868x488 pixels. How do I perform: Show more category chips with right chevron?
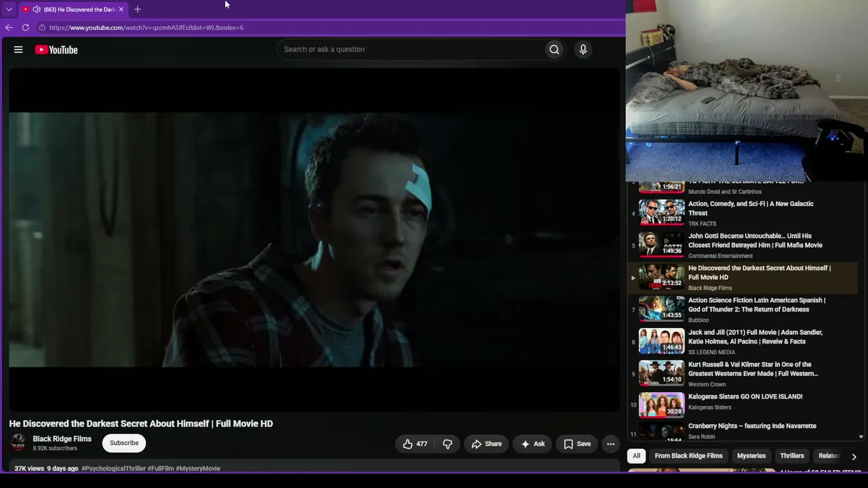(x=854, y=457)
